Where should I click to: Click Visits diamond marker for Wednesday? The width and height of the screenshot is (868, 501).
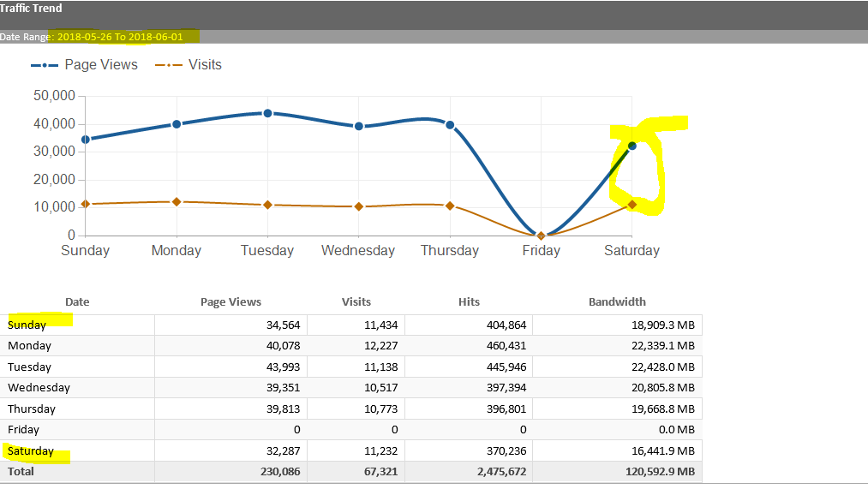coord(358,206)
